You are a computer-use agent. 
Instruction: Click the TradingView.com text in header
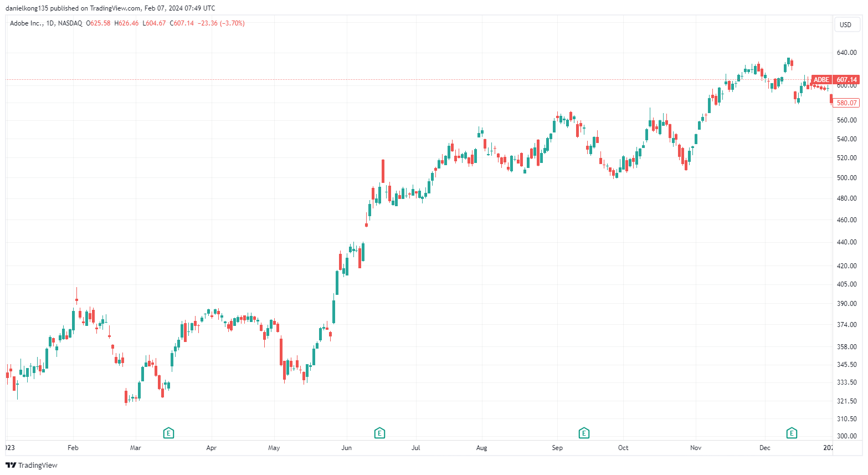(x=115, y=8)
